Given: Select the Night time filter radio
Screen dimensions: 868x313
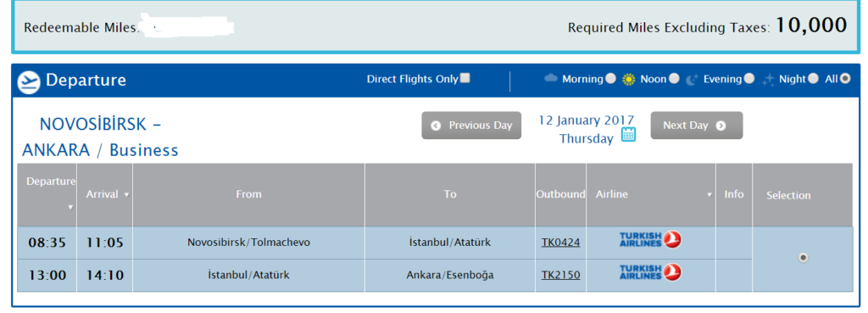Looking at the screenshot, I should (813, 79).
